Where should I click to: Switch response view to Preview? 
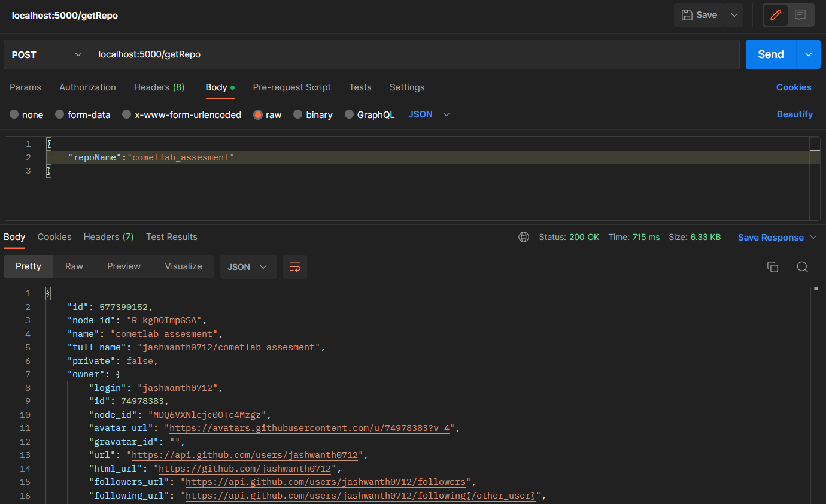[124, 266]
